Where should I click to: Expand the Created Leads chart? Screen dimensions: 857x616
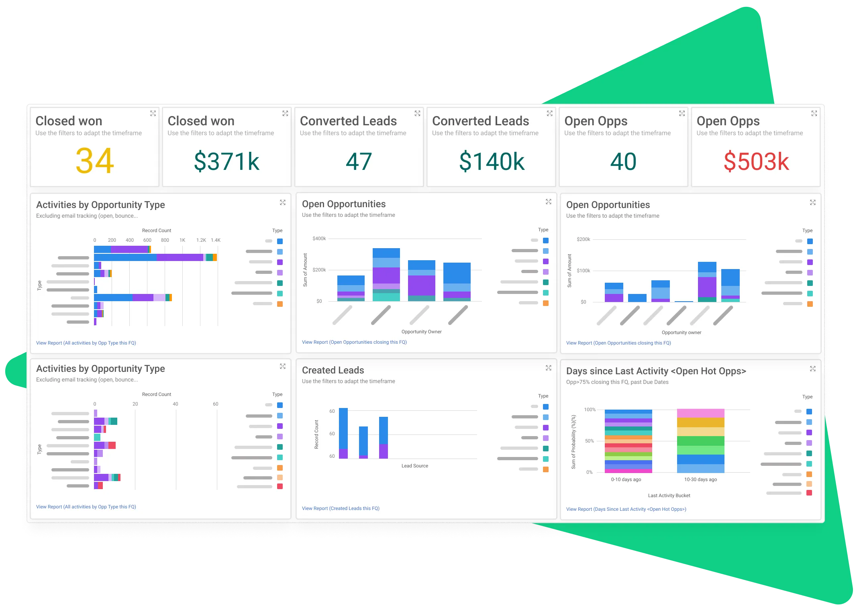(549, 368)
